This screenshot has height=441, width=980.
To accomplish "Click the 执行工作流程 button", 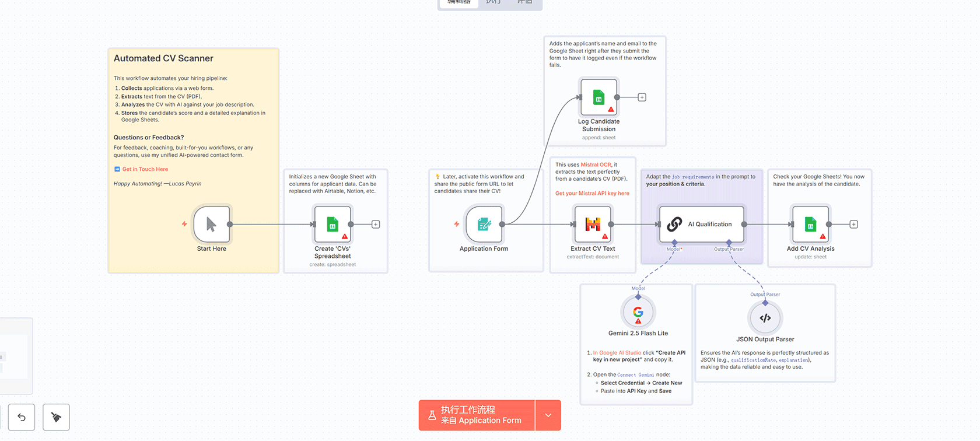I will pyautogui.click(x=477, y=415).
